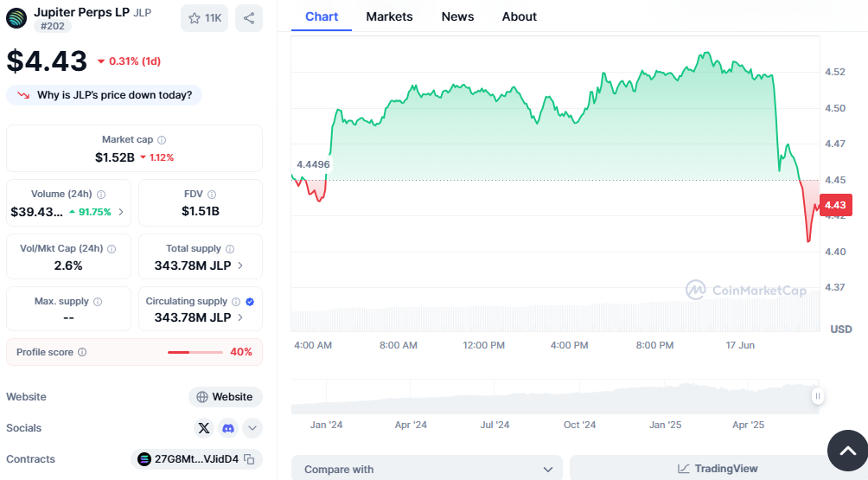Switch to the News tab
868x480 pixels.
point(457,16)
